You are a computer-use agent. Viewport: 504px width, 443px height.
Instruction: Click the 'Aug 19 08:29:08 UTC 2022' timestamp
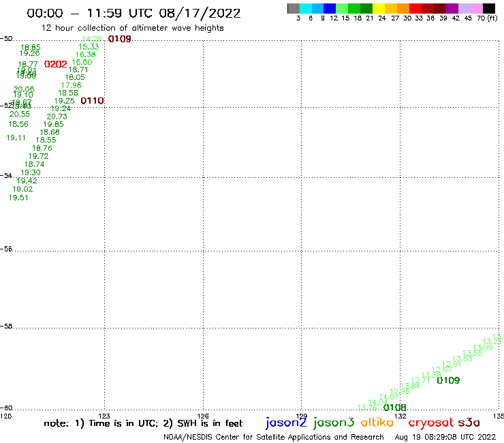(x=445, y=437)
